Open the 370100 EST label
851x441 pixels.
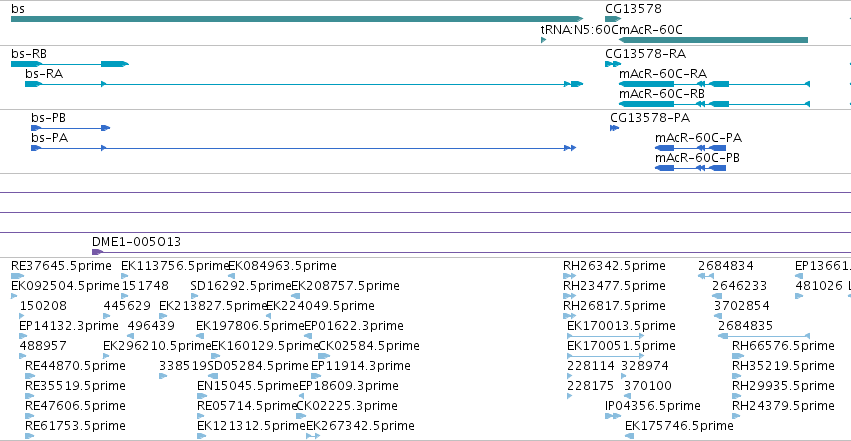(647, 386)
